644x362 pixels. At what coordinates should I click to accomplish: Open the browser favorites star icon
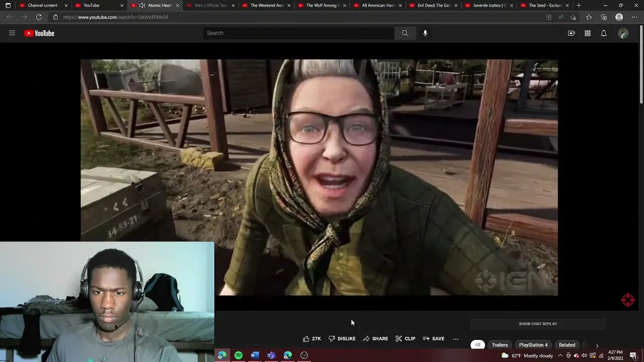(589, 17)
